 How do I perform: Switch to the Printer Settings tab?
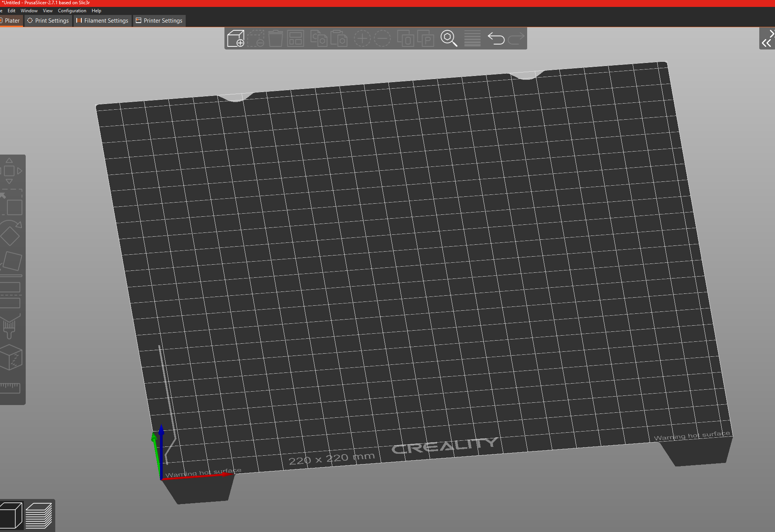tap(159, 21)
